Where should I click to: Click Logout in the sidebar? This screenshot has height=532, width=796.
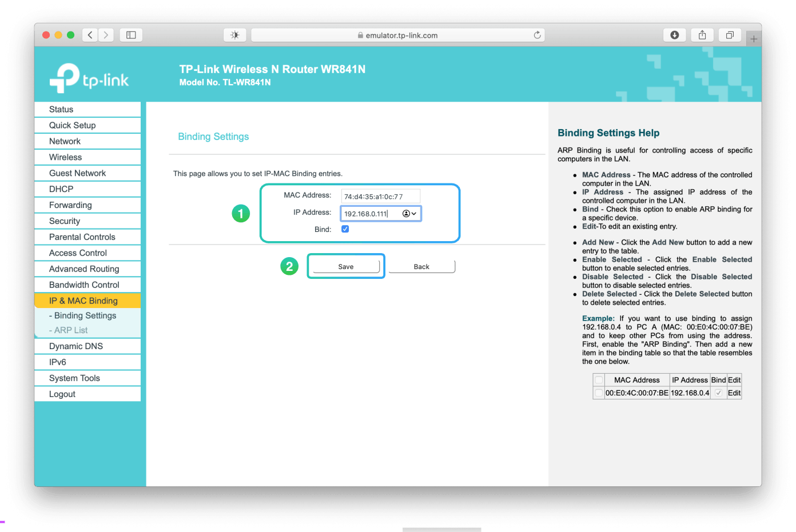pos(87,394)
